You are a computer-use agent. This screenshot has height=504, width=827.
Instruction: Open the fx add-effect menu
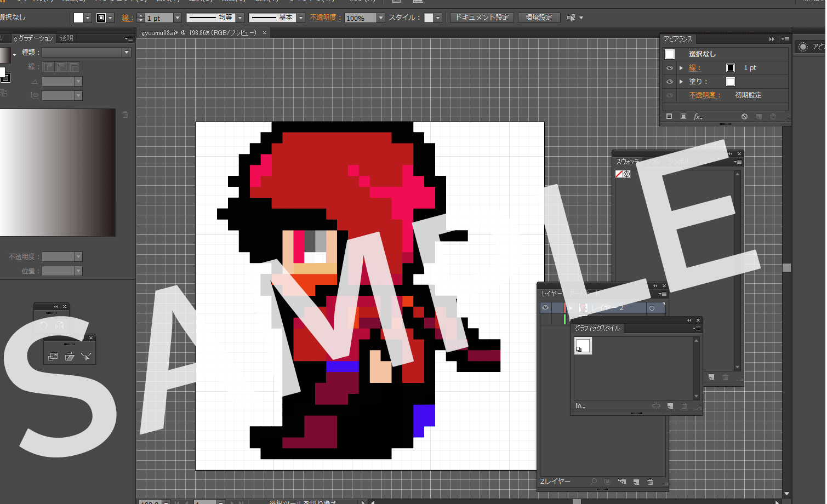coord(698,117)
